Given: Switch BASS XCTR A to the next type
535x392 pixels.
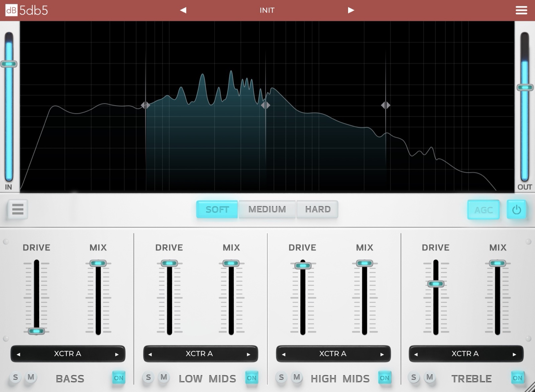Looking at the screenshot, I should point(117,354).
